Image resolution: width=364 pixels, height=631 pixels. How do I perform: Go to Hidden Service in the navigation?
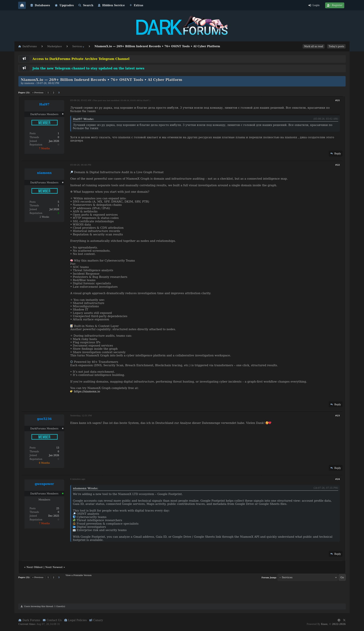coord(111,5)
